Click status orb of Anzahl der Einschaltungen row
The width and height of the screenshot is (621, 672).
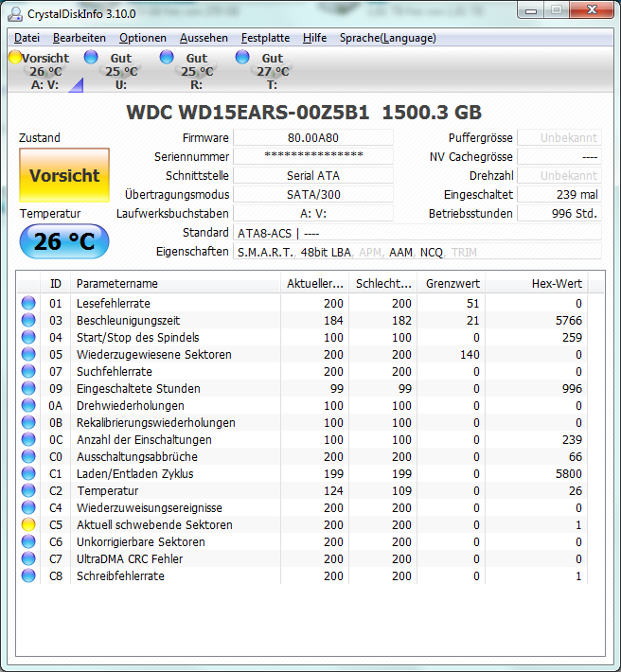pos(28,439)
